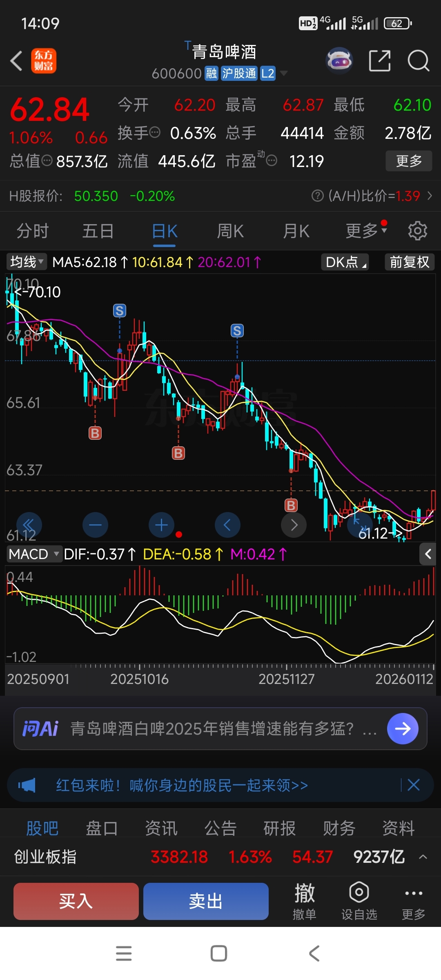
Task: Tap the Android home square button
Action: [x=219, y=953]
